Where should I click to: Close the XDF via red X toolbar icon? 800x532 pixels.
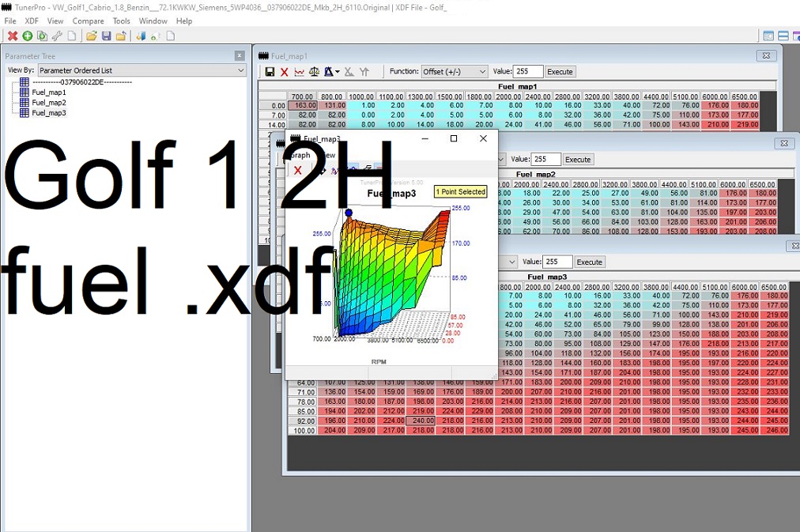13,36
